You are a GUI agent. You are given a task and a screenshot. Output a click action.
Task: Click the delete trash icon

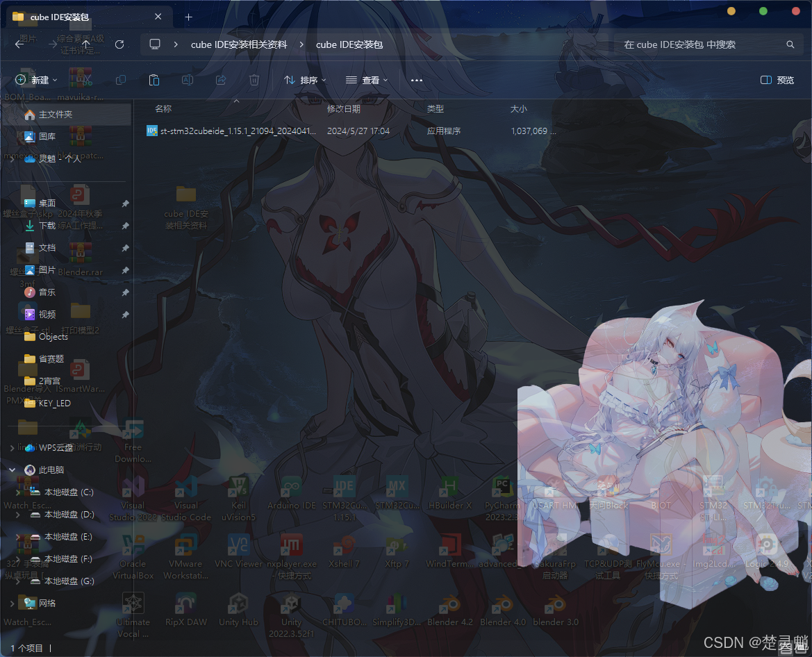point(254,81)
